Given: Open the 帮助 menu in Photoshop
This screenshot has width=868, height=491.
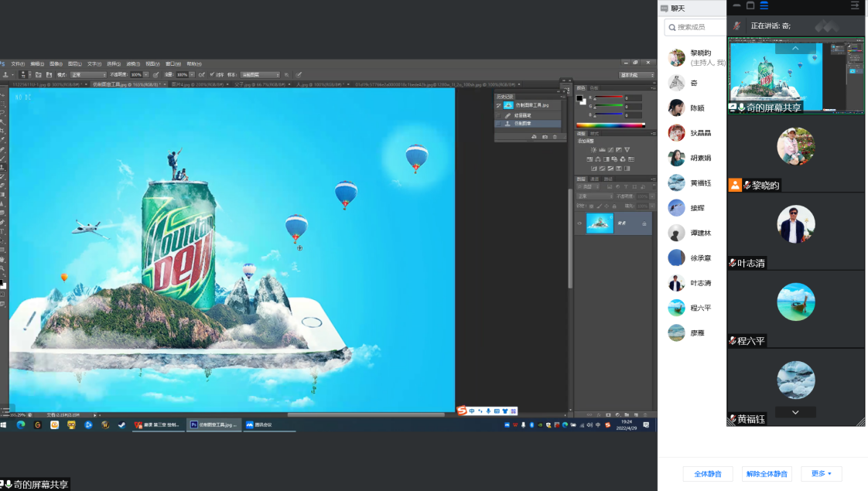Looking at the screenshot, I should (193, 63).
